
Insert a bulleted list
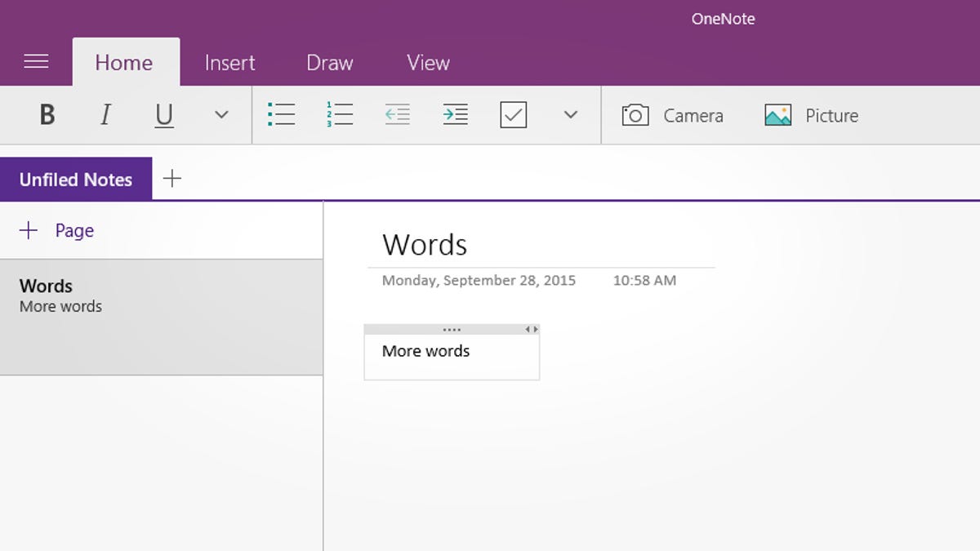tap(281, 115)
